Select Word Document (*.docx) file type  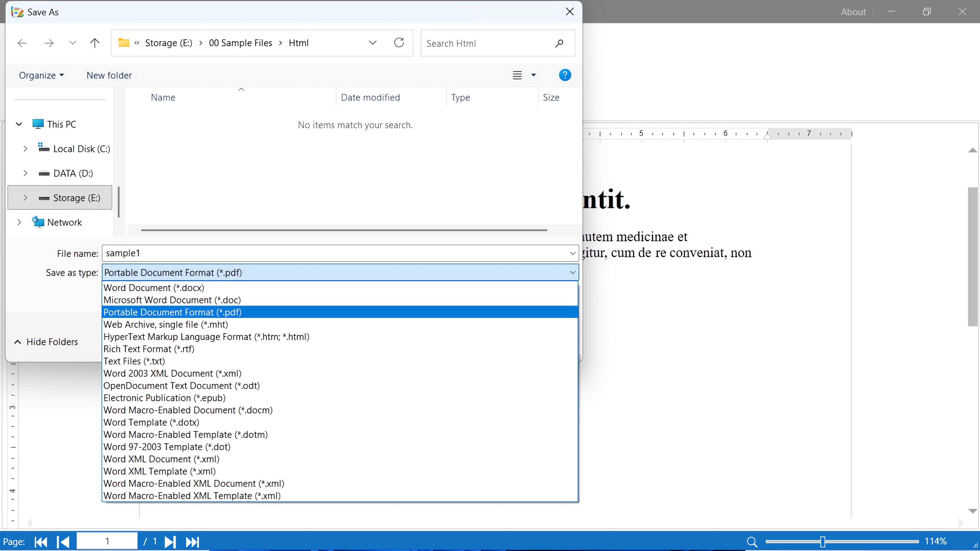click(x=154, y=288)
